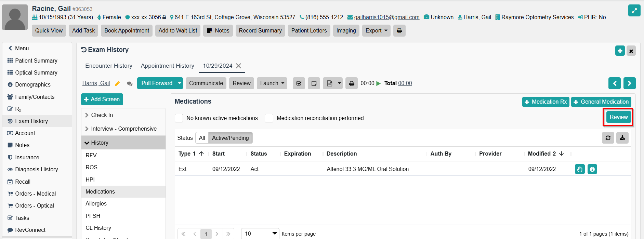
Task: Expand the patient header panel
Action: tap(634, 11)
